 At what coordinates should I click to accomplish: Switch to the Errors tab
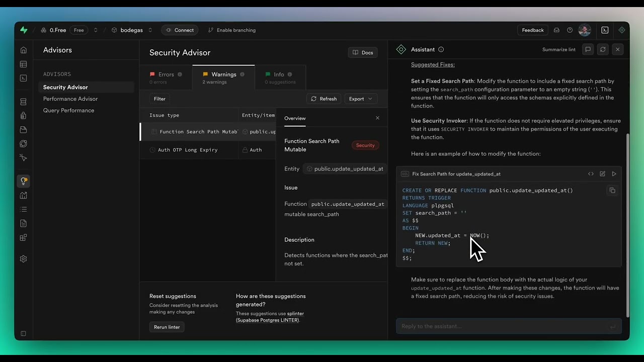pos(166,77)
